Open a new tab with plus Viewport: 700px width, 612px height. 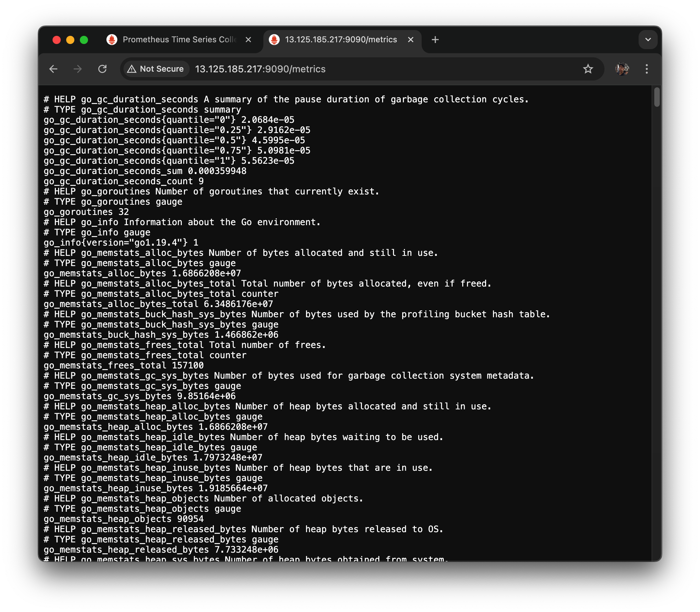(x=435, y=40)
